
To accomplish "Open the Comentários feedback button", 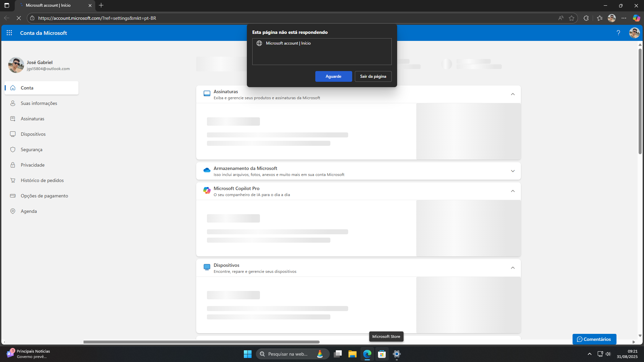I will coord(594,339).
